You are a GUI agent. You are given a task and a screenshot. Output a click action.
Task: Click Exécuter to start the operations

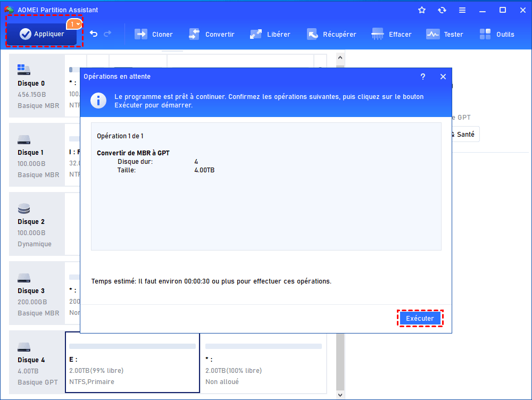tap(420, 318)
